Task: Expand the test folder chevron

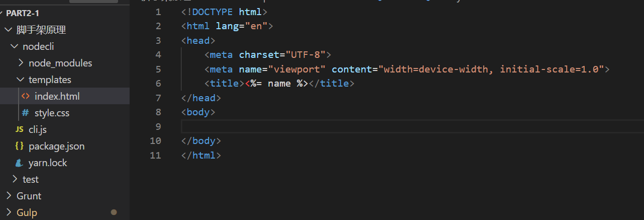Action: tap(15, 179)
